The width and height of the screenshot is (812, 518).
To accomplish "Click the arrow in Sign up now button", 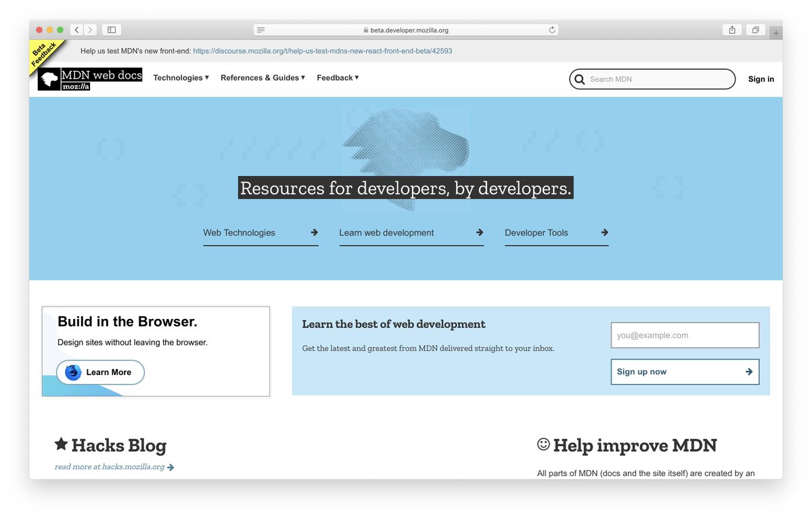I will [749, 372].
